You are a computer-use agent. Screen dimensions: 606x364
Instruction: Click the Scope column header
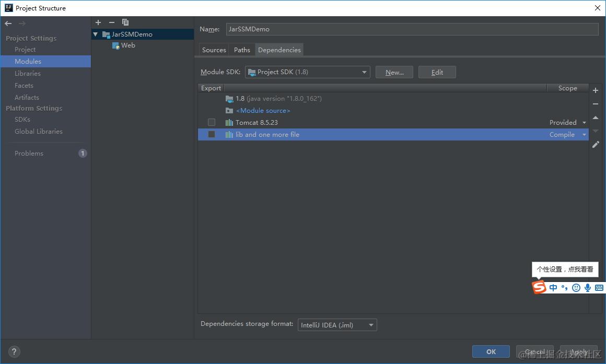pos(567,88)
